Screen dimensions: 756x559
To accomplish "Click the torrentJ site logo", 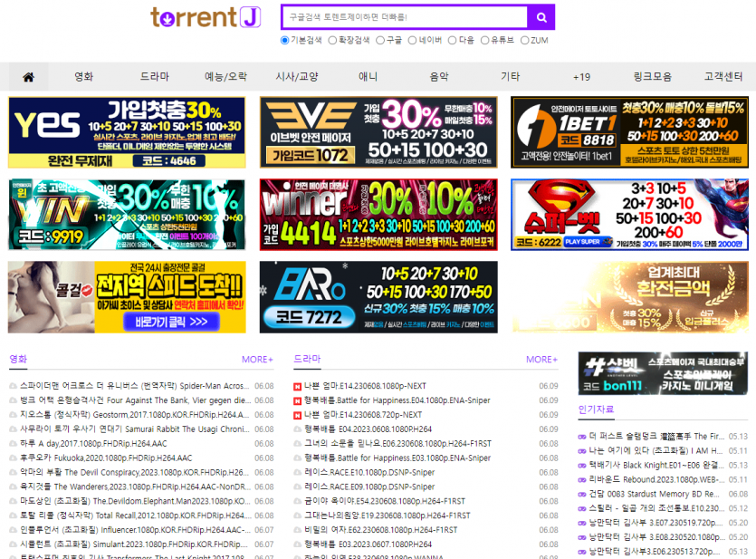I will click(206, 17).
